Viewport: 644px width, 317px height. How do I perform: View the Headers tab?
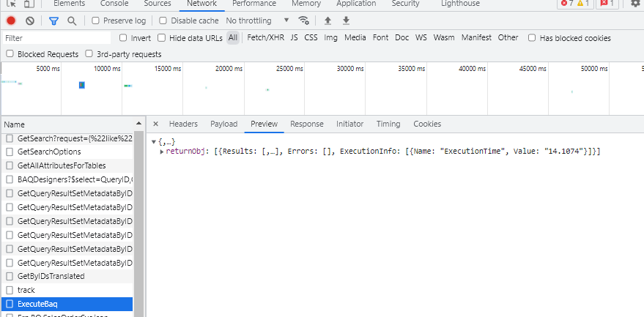click(x=183, y=124)
